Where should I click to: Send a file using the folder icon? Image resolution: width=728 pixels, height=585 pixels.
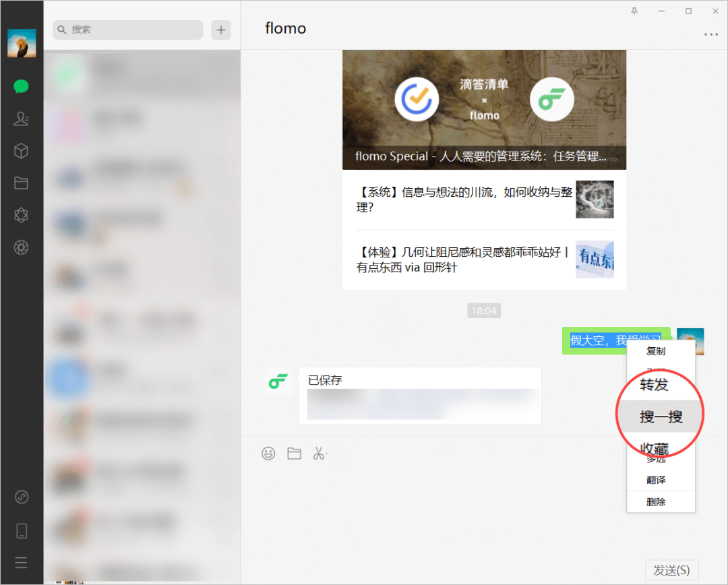tap(294, 453)
